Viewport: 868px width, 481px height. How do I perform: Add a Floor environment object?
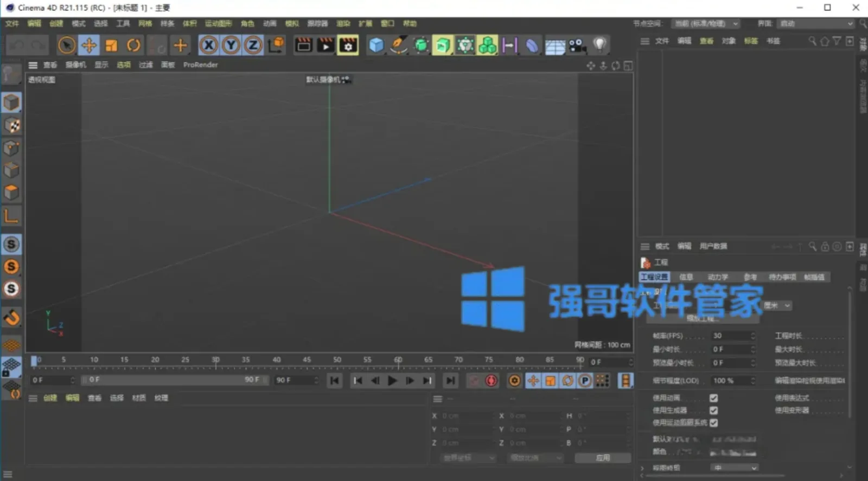point(554,46)
